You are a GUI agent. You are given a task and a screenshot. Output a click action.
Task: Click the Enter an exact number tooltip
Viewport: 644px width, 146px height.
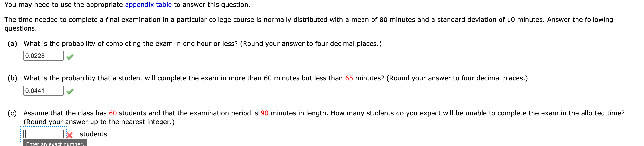tap(55, 144)
